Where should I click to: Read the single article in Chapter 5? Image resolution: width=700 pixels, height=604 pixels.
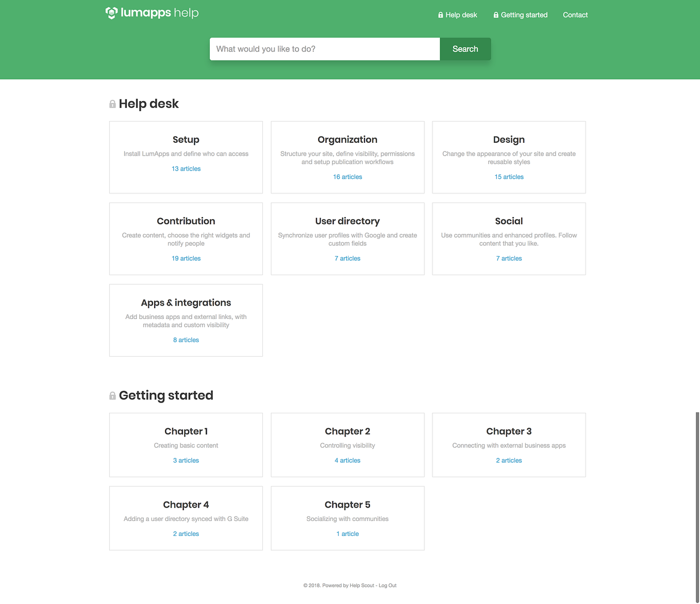(347, 533)
